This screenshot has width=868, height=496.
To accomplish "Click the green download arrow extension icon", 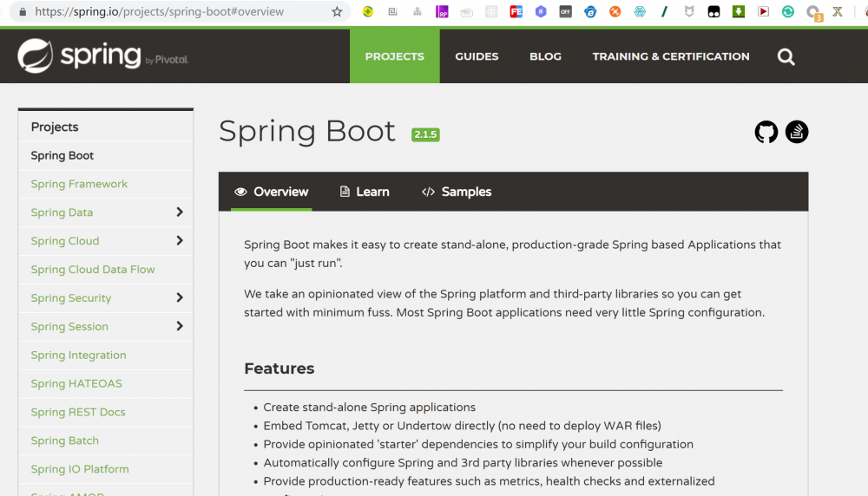I will [738, 12].
